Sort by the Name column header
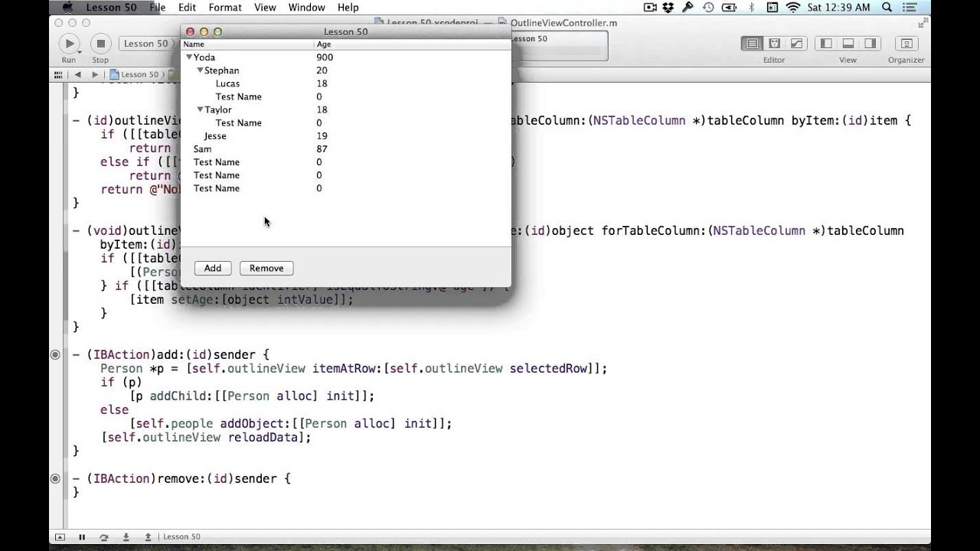This screenshot has width=980, height=551. coord(247,44)
